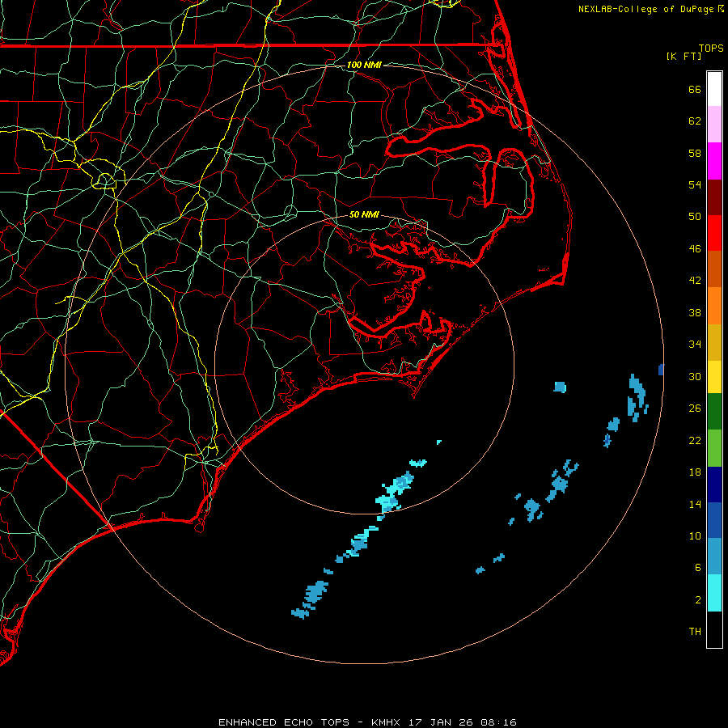Click the legend value 38

[695, 312]
